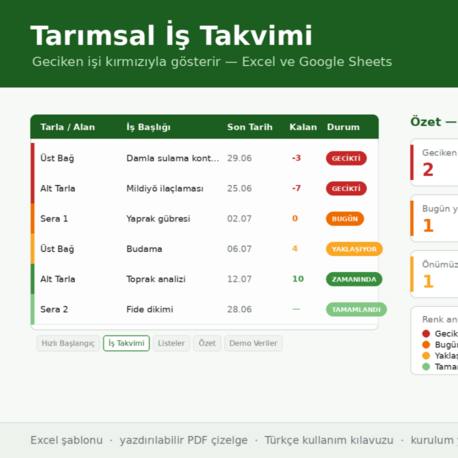Click the yellow Yaklaş legend dot
The height and width of the screenshot is (458, 458).
point(426,356)
